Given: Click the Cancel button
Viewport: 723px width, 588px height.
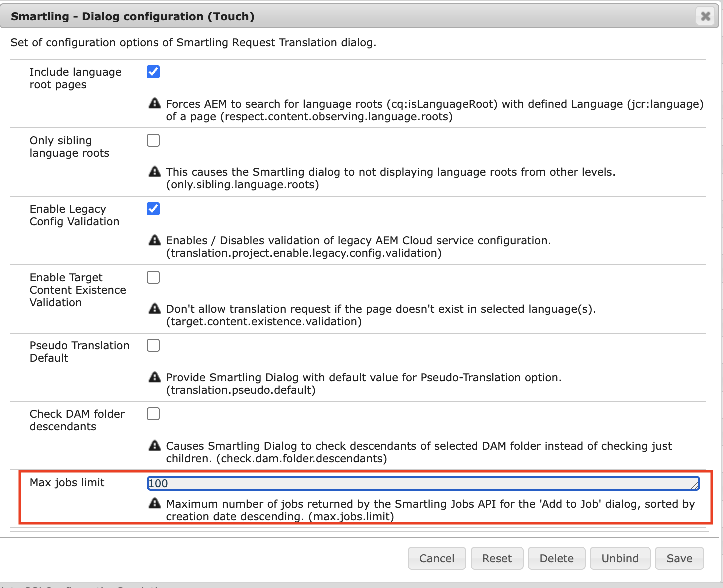Looking at the screenshot, I should click(x=437, y=558).
